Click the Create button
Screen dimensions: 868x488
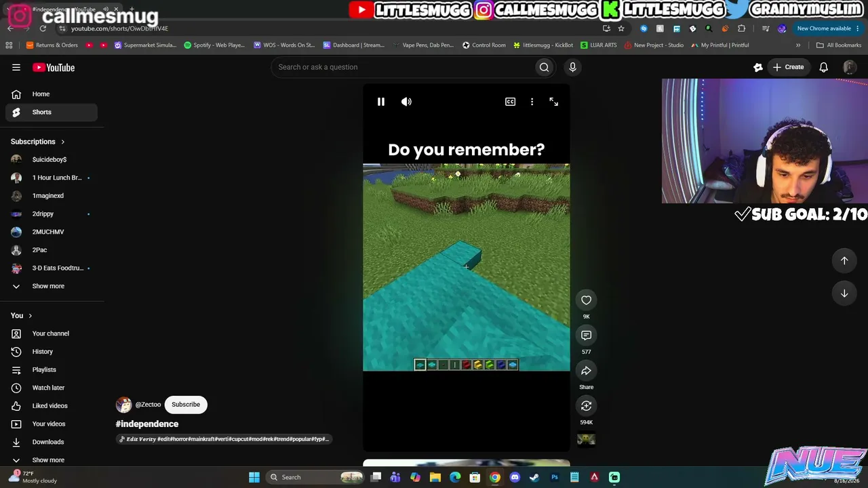[788, 67]
